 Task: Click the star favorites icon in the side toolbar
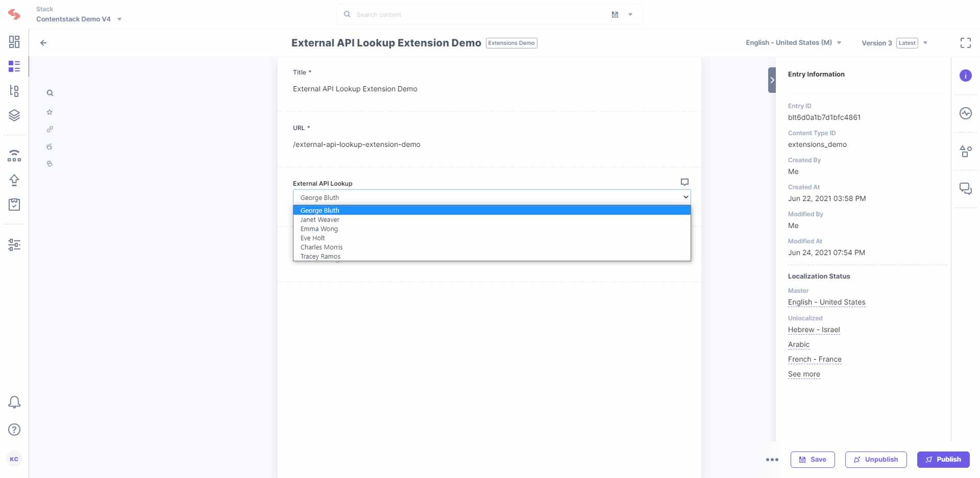[x=50, y=112]
